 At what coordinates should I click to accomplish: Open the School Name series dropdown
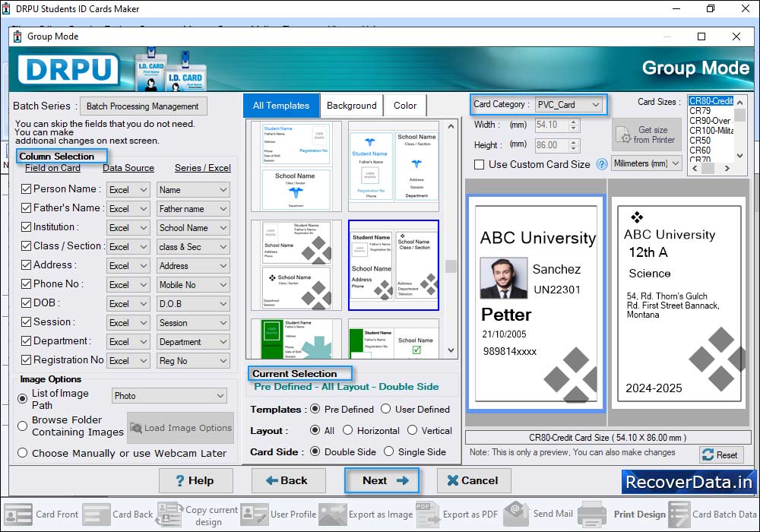193,228
